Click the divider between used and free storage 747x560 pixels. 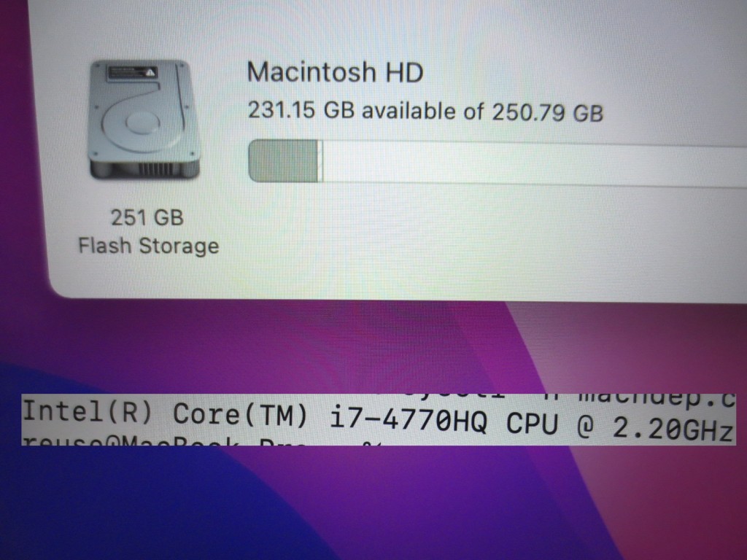pos(320,161)
